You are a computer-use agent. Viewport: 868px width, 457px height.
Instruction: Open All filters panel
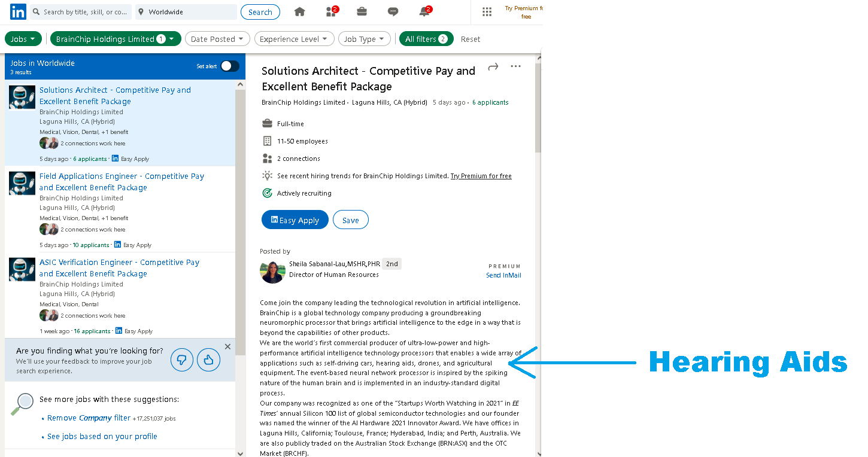pos(426,39)
